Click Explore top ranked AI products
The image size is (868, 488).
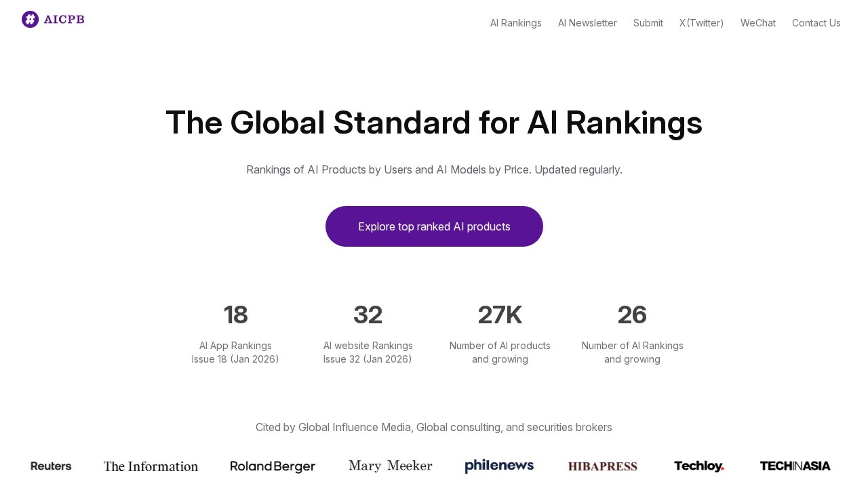(x=434, y=226)
